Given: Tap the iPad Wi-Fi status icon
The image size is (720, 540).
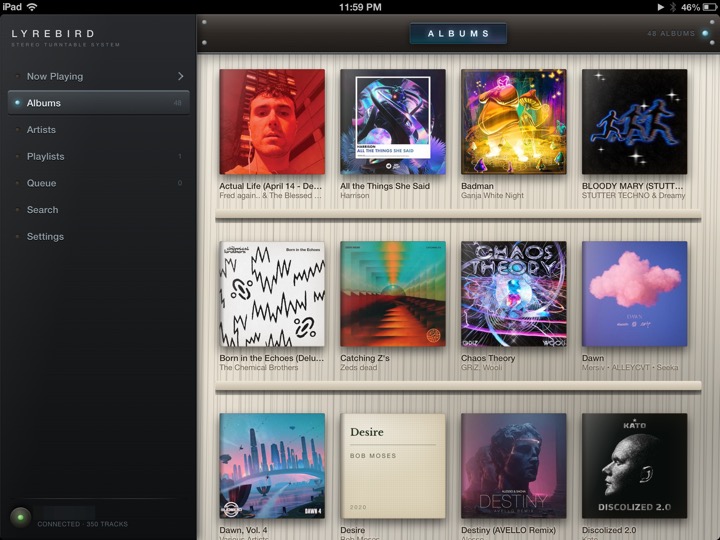Looking at the screenshot, I should [32, 7].
